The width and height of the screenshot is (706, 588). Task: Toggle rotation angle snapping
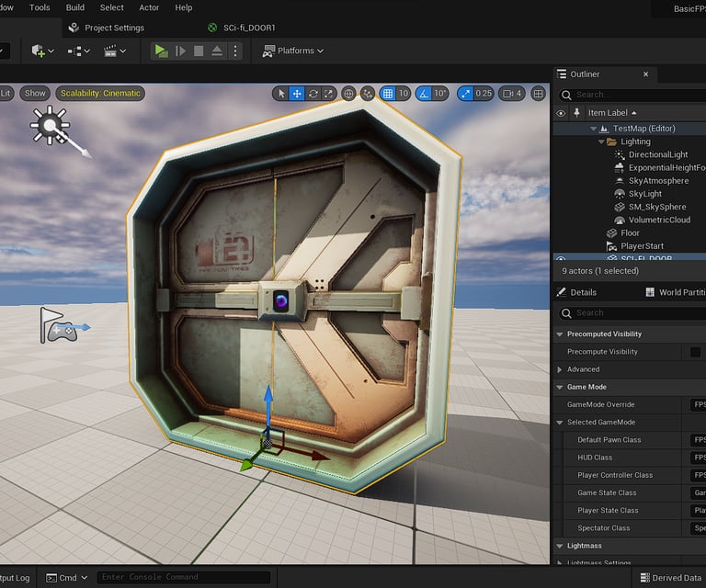(x=423, y=94)
